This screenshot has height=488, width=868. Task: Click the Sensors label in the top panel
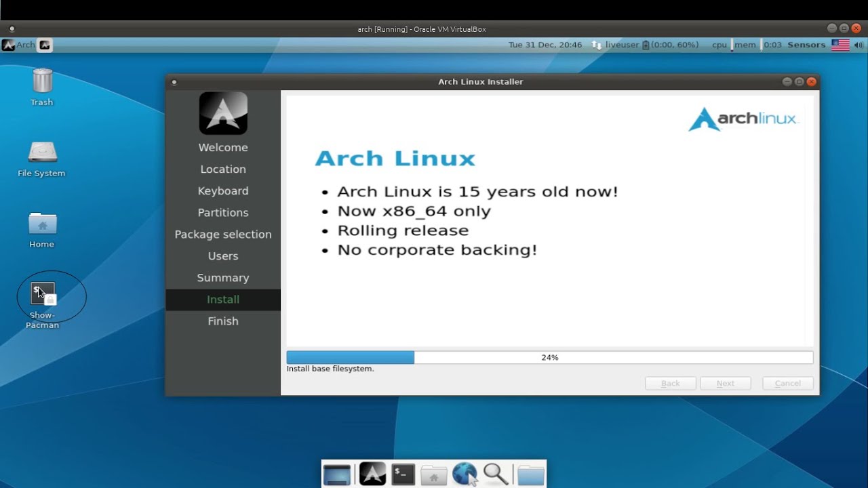tap(806, 45)
